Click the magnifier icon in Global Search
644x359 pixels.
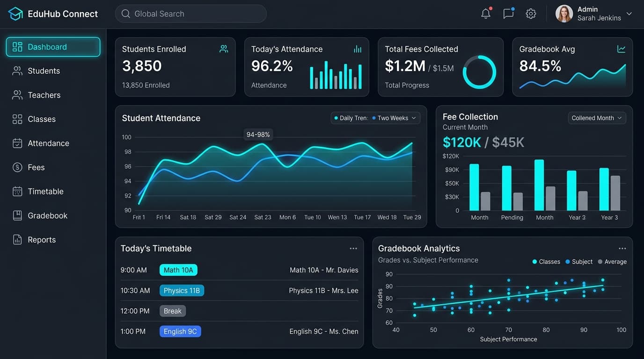pyautogui.click(x=125, y=14)
